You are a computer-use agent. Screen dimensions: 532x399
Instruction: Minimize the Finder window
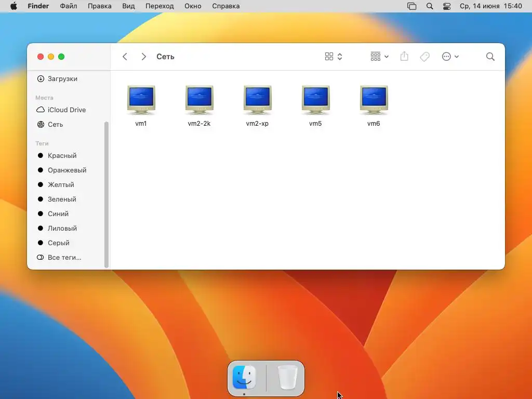click(x=51, y=57)
